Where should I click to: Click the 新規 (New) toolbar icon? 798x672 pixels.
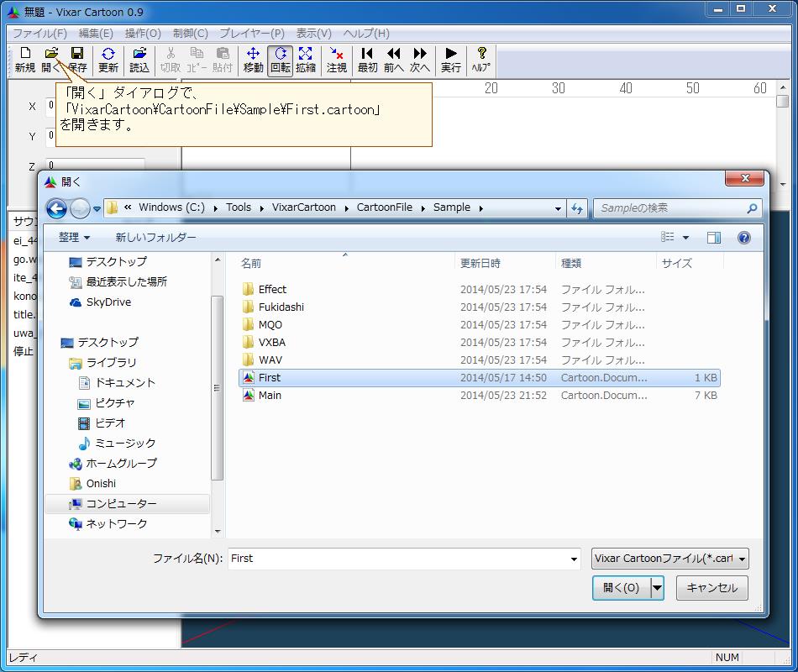click(x=25, y=60)
